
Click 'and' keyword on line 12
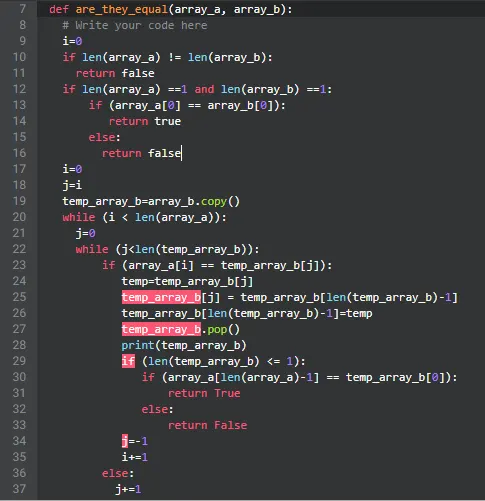click(204, 89)
